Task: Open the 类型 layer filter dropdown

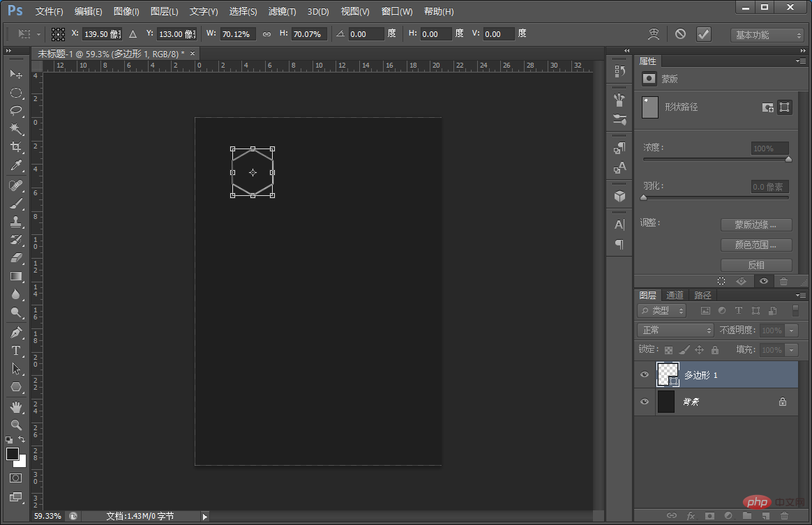Action: [x=662, y=311]
